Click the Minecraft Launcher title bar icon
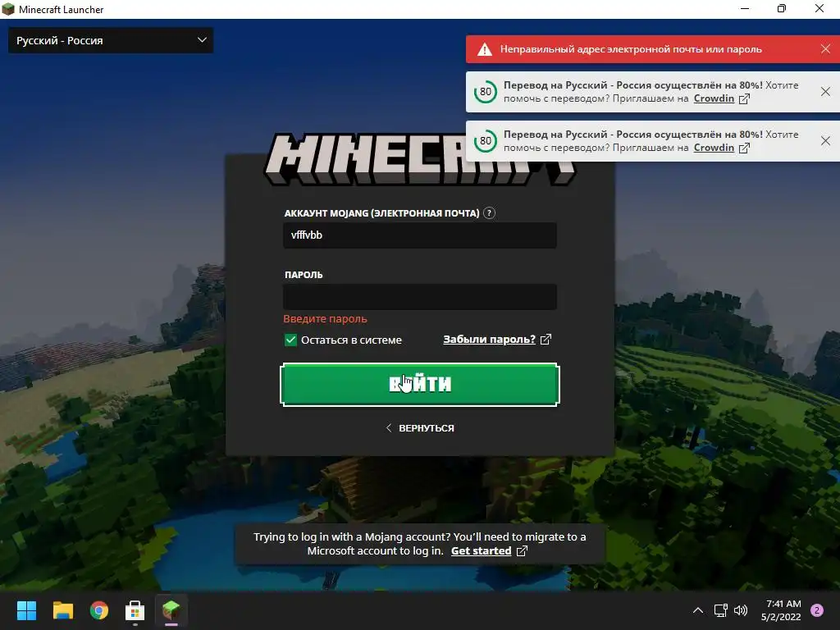The image size is (840, 630). coord(8,9)
